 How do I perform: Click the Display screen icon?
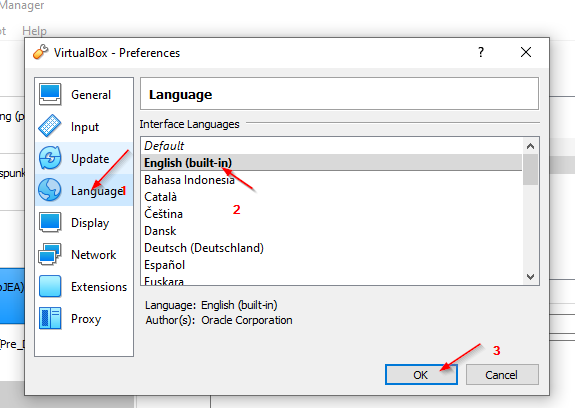[50, 222]
